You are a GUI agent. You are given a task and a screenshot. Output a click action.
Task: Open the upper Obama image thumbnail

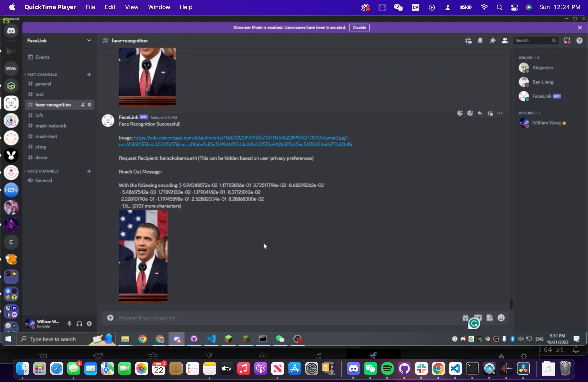click(147, 77)
